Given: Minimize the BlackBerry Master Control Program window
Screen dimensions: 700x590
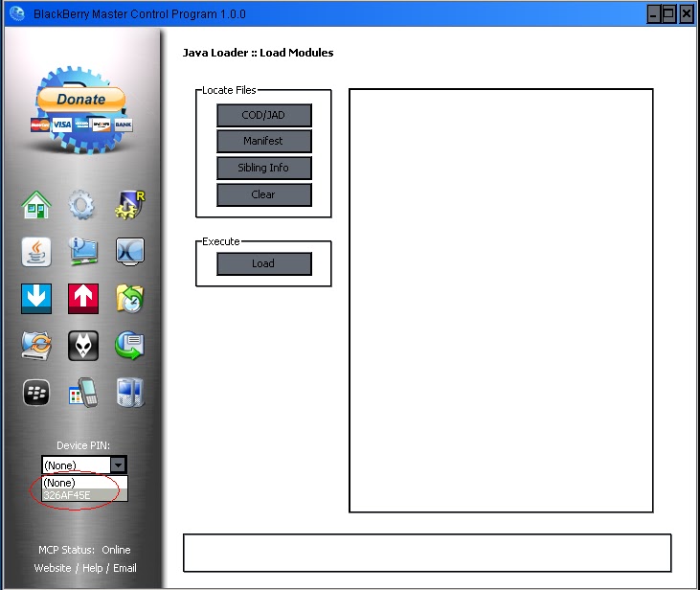Looking at the screenshot, I should pos(654,13).
